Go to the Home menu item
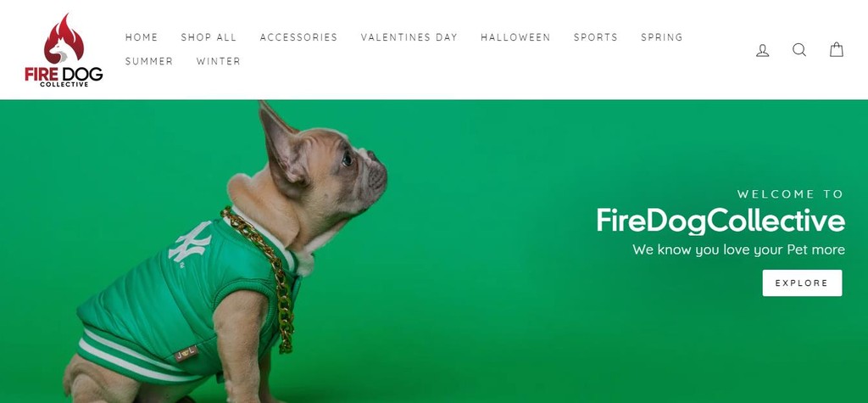The width and height of the screenshot is (868, 403). tap(142, 37)
